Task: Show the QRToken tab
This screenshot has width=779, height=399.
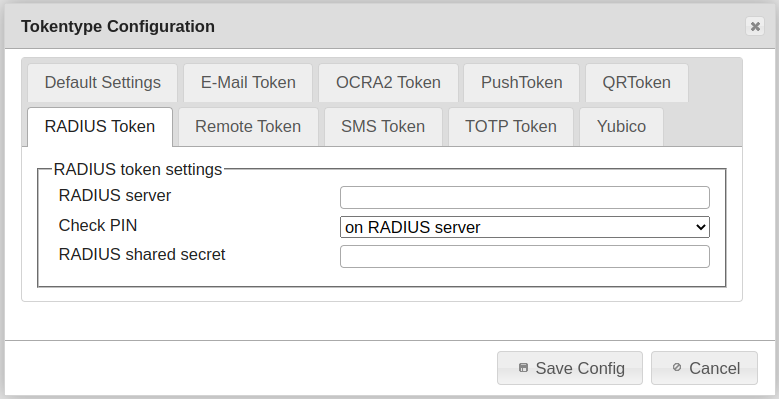Action: (x=636, y=82)
